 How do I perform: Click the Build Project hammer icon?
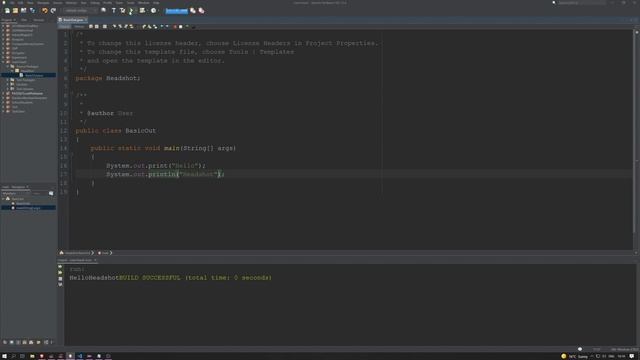pos(114,11)
